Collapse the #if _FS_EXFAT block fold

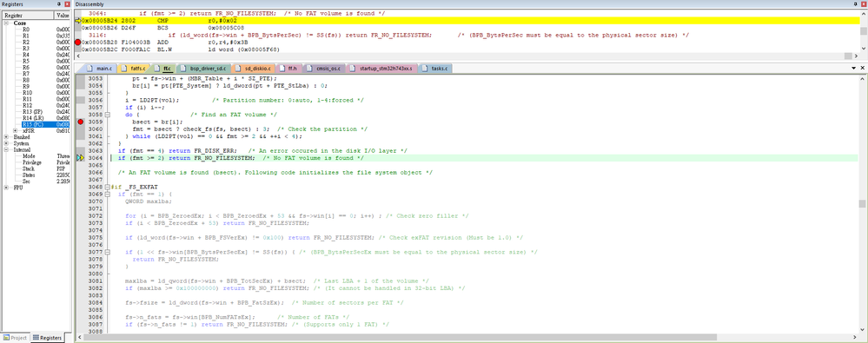[107, 187]
